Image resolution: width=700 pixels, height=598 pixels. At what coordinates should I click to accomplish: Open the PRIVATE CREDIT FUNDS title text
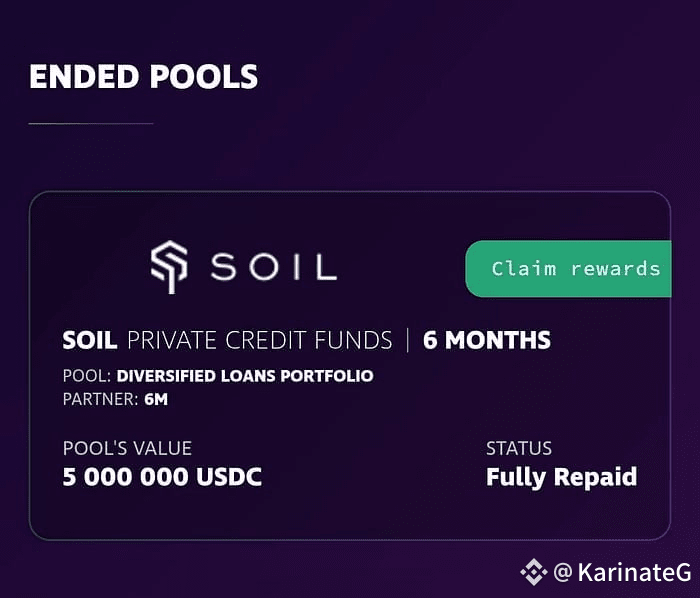pyautogui.click(x=259, y=340)
